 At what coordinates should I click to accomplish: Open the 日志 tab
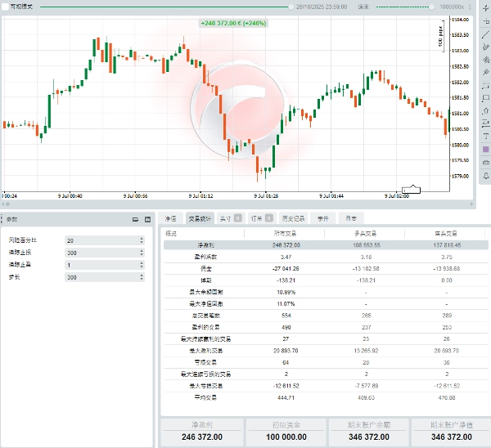(350, 219)
